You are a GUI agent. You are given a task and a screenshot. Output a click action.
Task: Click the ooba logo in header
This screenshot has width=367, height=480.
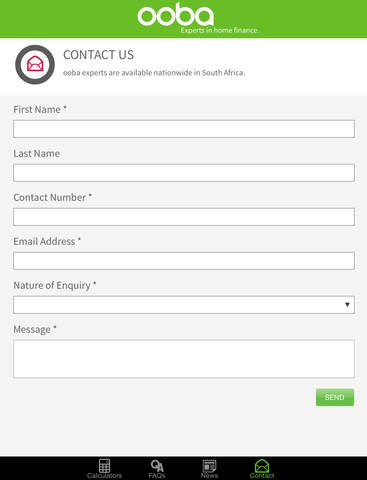(176, 15)
